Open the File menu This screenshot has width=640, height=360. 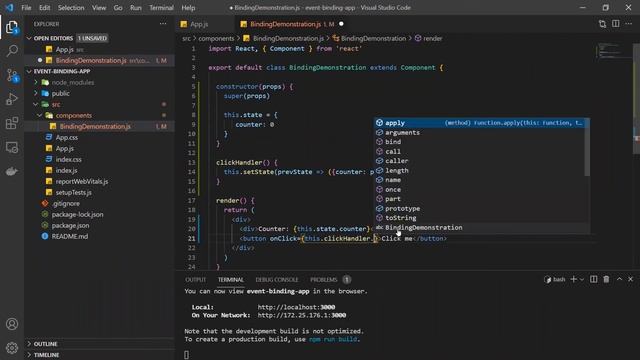tap(26, 8)
